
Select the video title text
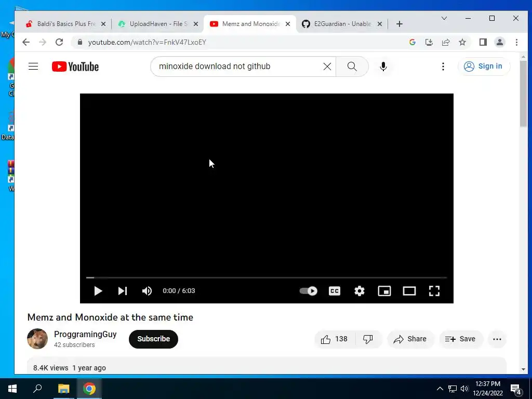110,317
